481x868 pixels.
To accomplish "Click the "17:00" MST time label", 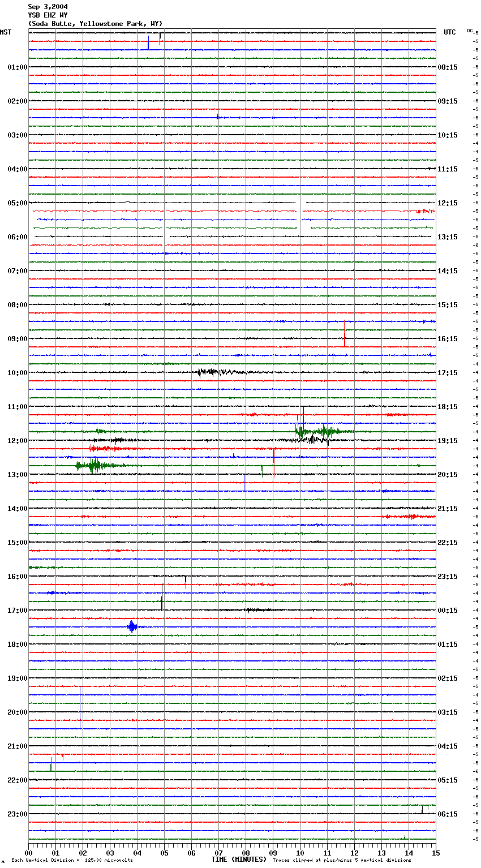I will click(18, 611).
